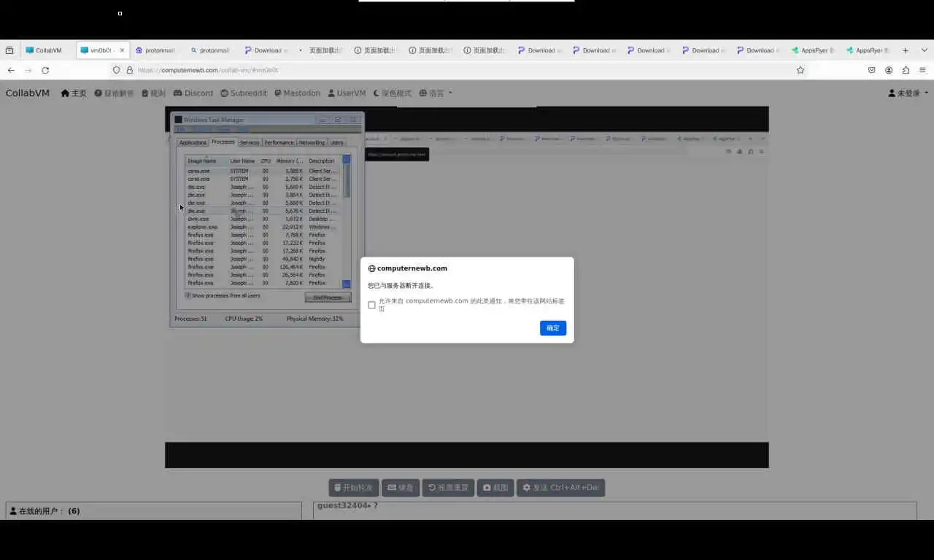Screen dimensions: 934x560
Task: Open the 疑难解答 FAQ link
Action: [114, 93]
